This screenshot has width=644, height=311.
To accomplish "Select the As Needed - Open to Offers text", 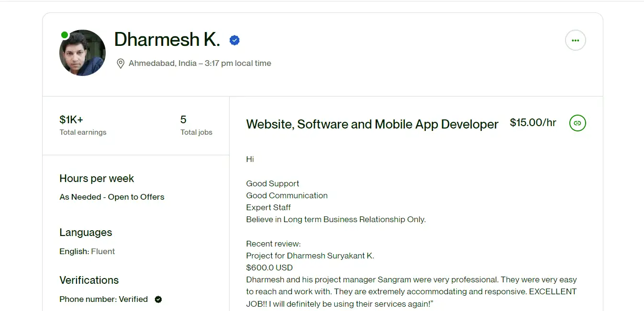I will 111,197.
